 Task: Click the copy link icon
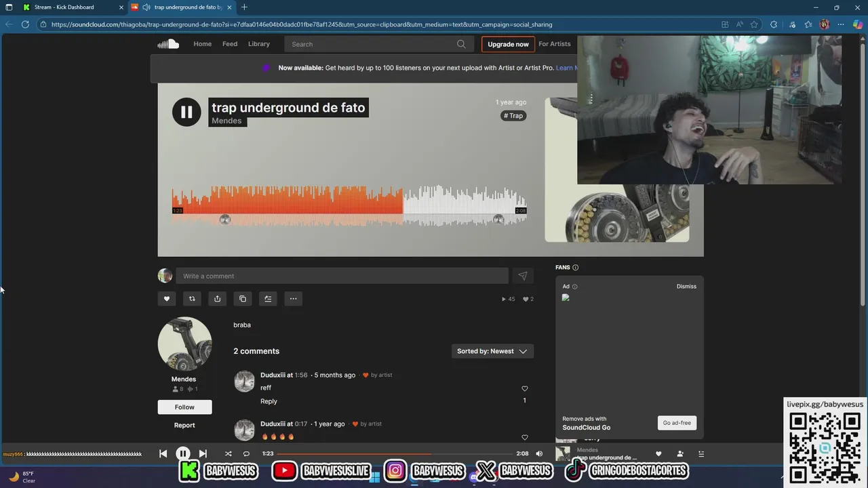(243, 299)
